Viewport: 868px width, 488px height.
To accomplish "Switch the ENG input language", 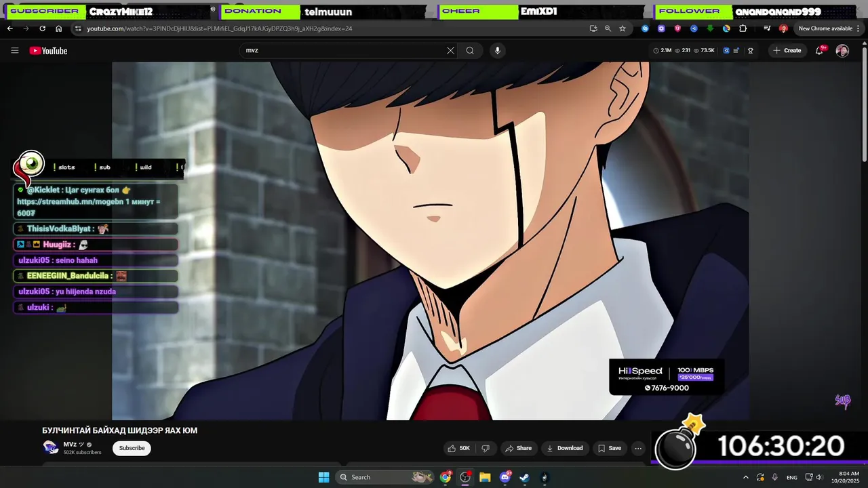I will click(791, 477).
